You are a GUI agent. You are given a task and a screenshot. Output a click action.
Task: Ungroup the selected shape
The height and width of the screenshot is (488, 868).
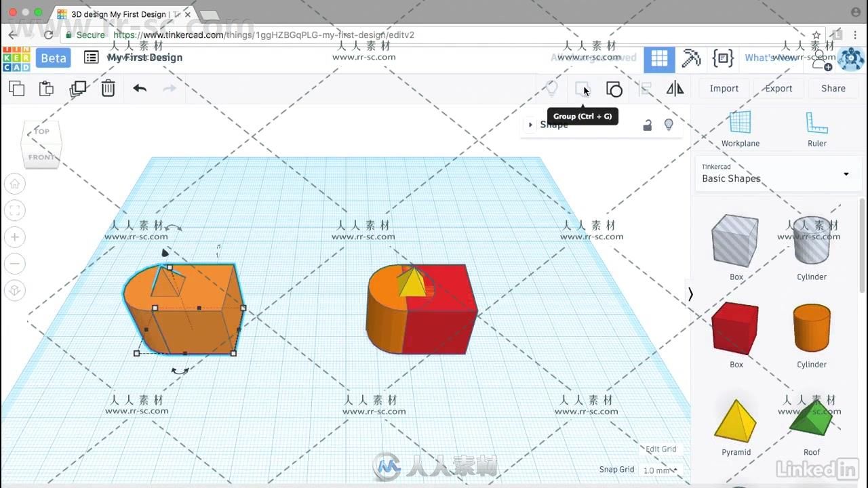pos(614,89)
